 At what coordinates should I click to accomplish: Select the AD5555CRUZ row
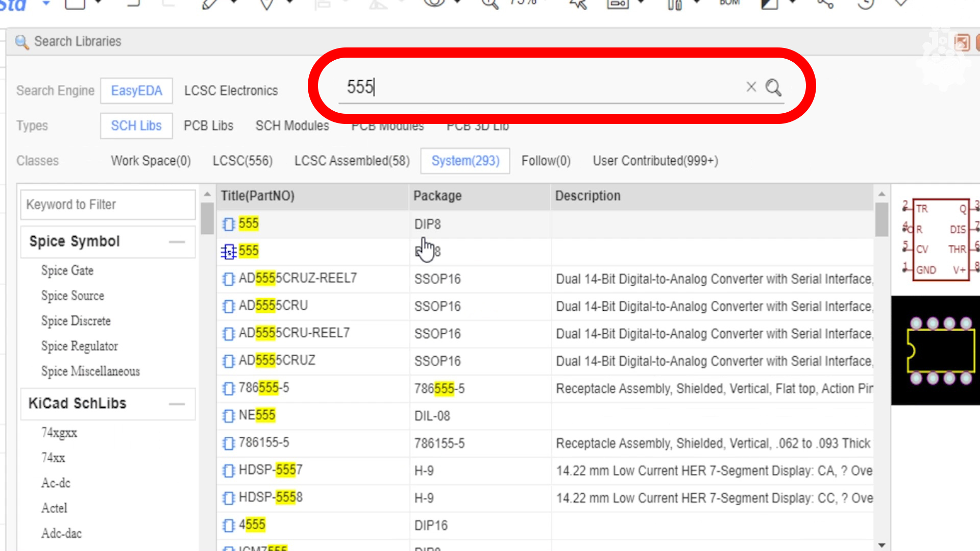pyautogui.click(x=545, y=361)
